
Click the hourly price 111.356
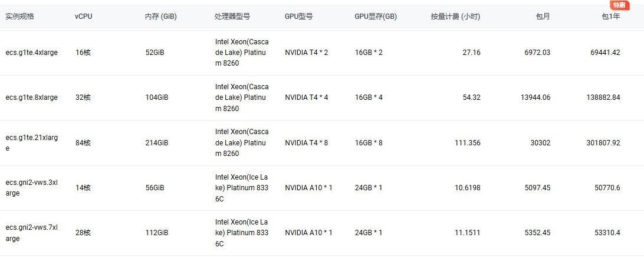pyautogui.click(x=468, y=143)
